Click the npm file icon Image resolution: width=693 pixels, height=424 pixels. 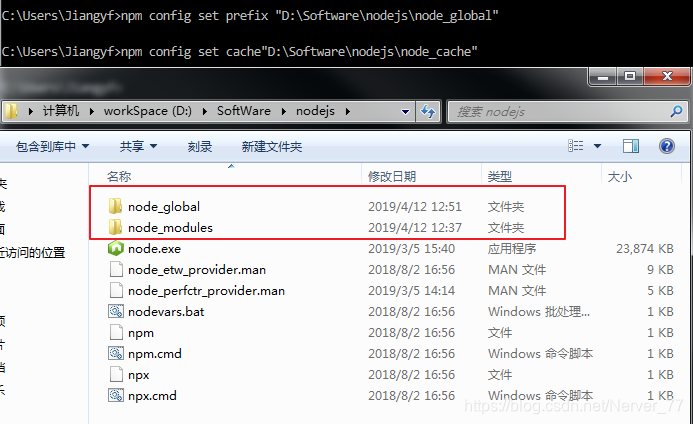point(116,332)
